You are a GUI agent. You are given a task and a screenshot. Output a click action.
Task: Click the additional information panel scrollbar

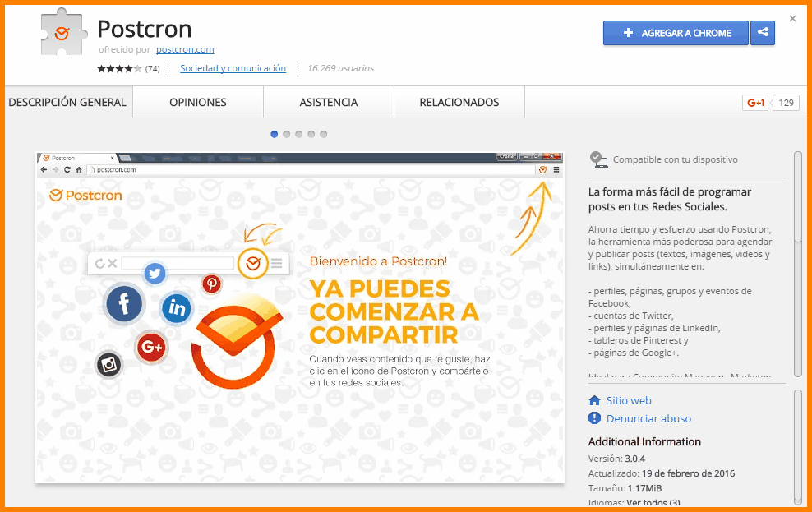[x=798, y=447]
